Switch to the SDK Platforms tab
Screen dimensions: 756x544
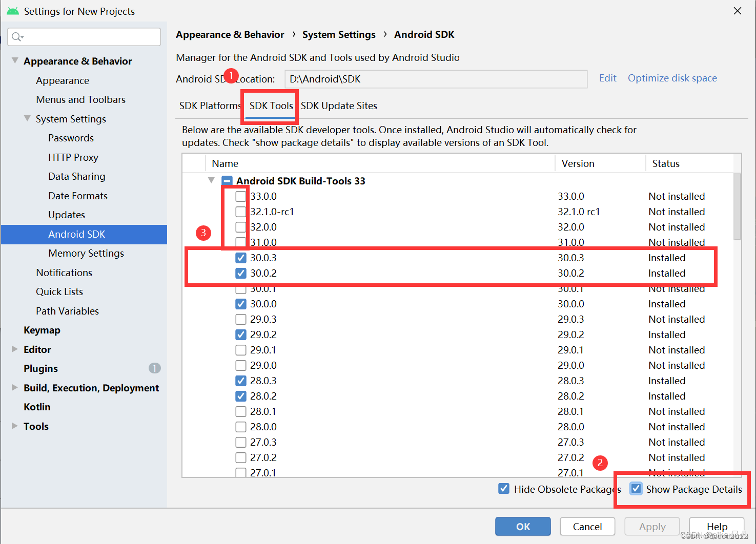pos(210,106)
